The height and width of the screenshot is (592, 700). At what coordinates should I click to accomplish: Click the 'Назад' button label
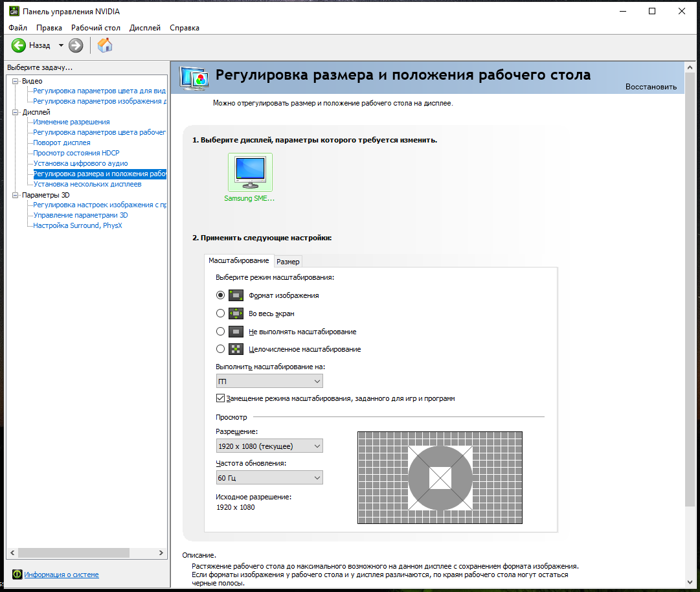tap(40, 45)
